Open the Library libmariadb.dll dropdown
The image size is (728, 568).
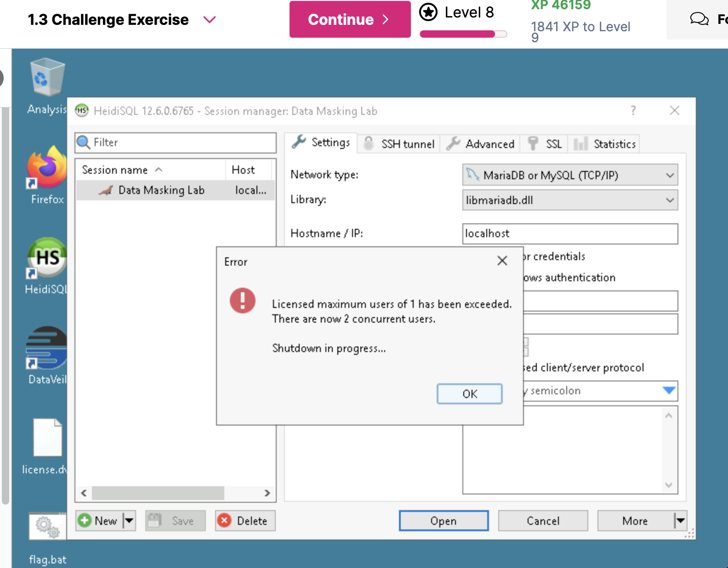point(670,200)
